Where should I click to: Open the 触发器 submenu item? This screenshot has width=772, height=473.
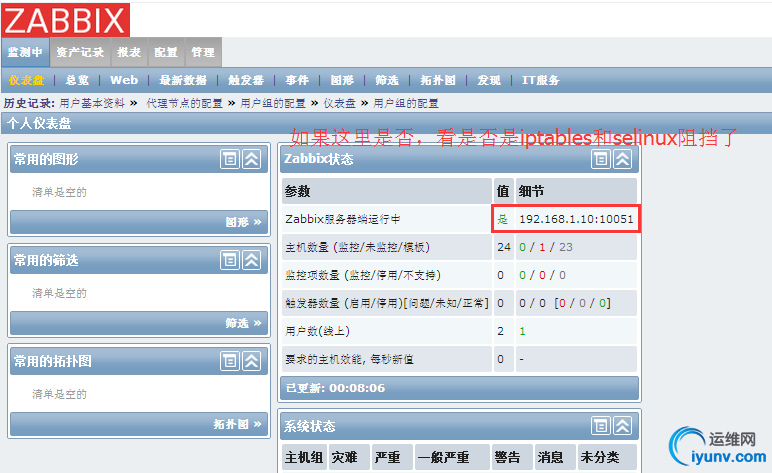[246, 80]
